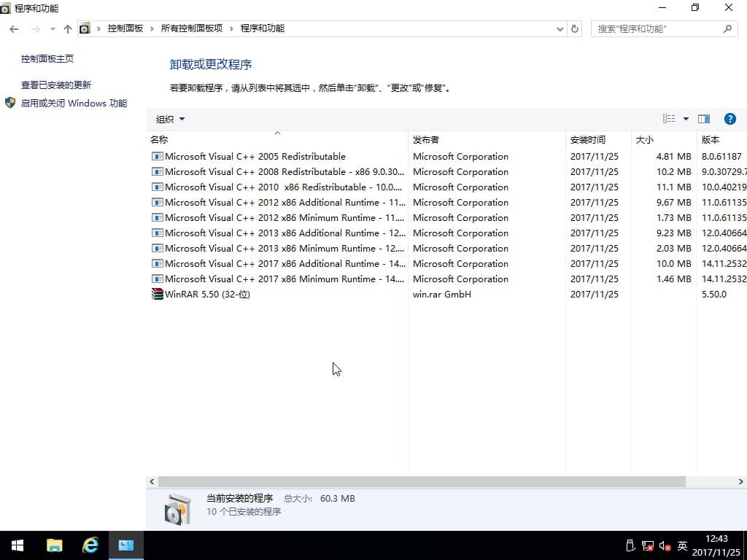This screenshot has width=747, height=560.
Task: Click version 5.50.0 cell
Action: coord(714,294)
